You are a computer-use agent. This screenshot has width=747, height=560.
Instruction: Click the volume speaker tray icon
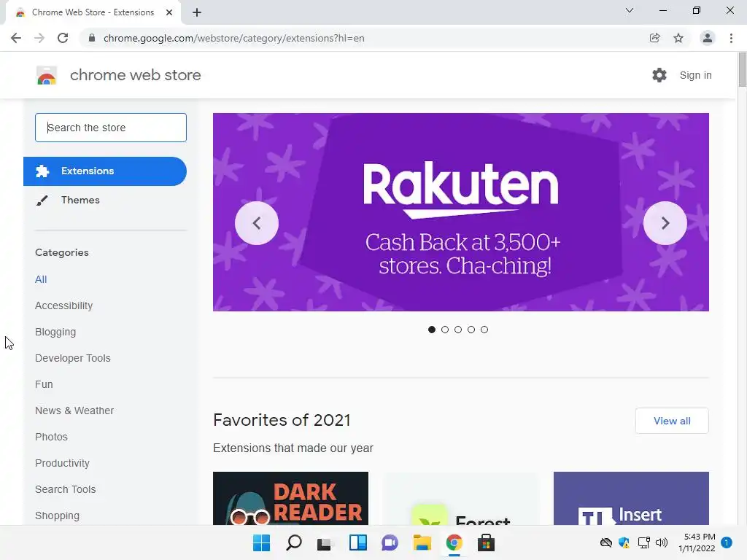662,542
